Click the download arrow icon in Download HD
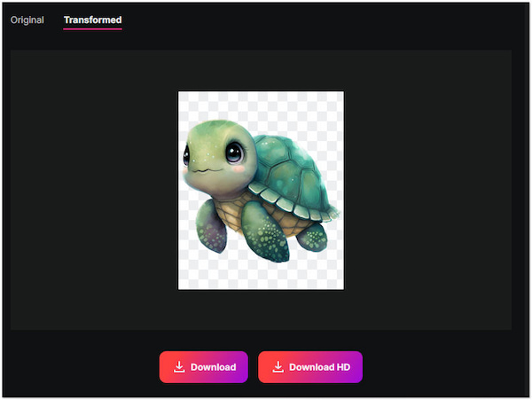 point(278,367)
